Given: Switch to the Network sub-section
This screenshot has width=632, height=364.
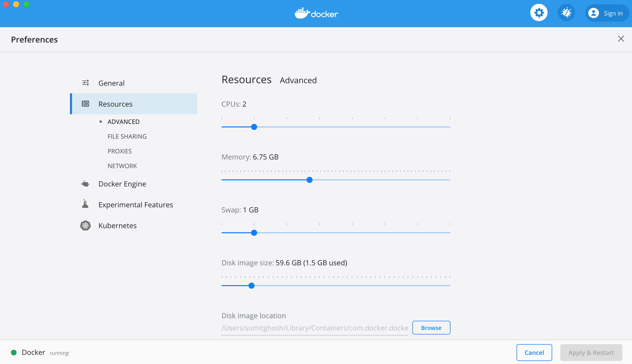Looking at the screenshot, I should 122,166.
